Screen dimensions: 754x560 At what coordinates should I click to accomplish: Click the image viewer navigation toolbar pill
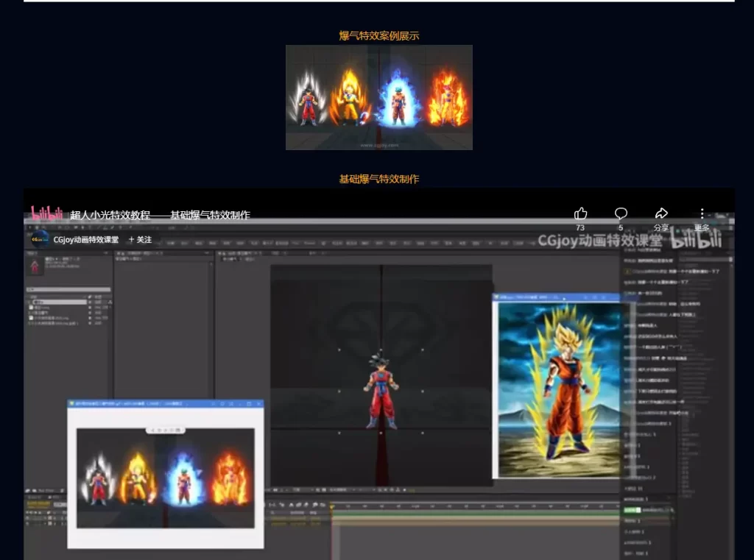[165, 429]
